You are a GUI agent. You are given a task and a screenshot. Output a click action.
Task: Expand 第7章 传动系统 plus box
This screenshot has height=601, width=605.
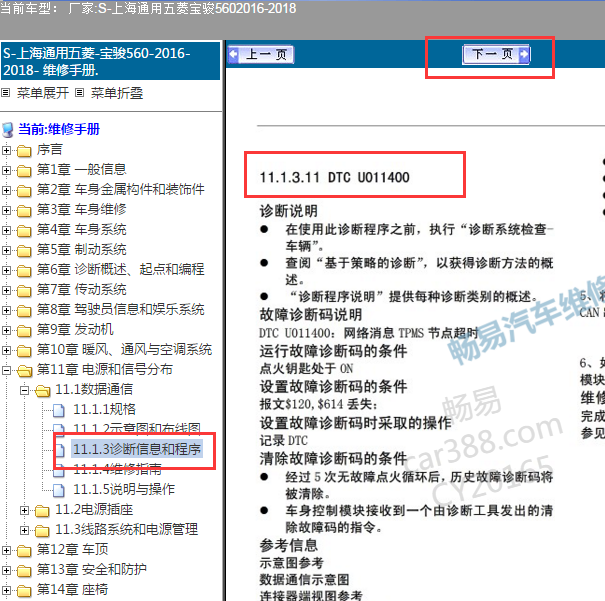tap(6, 290)
